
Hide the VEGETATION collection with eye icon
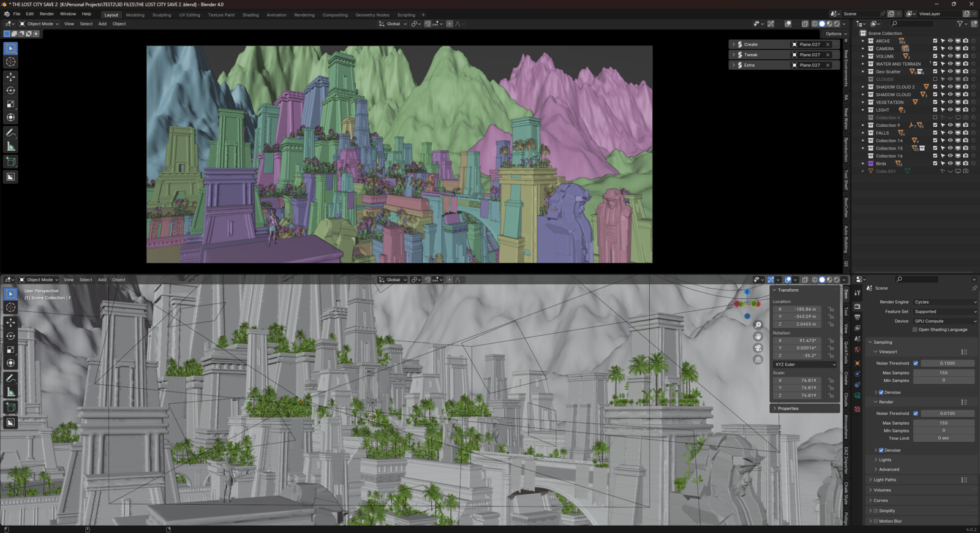point(950,102)
